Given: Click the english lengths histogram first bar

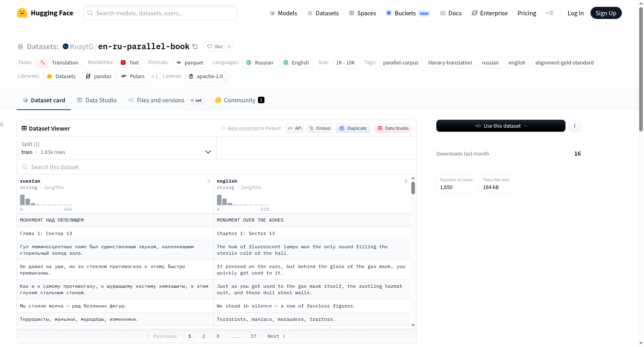Looking at the screenshot, I should 219,200.
